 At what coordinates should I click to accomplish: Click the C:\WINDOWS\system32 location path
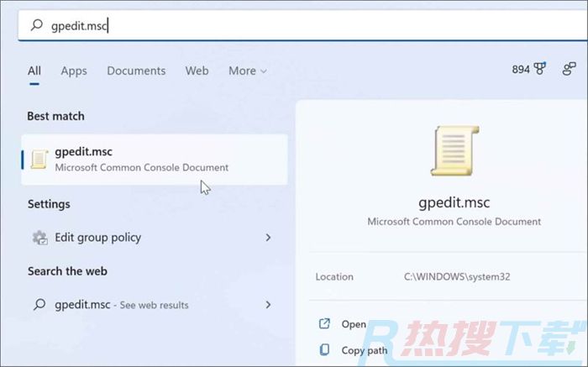click(457, 276)
